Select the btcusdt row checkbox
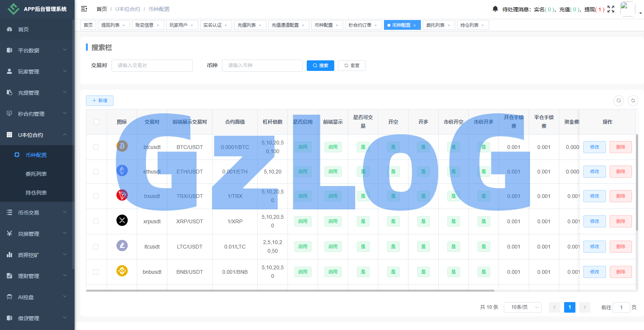Image resolution: width=644 pixels, height=330 pixels. [x=96, y=147]
